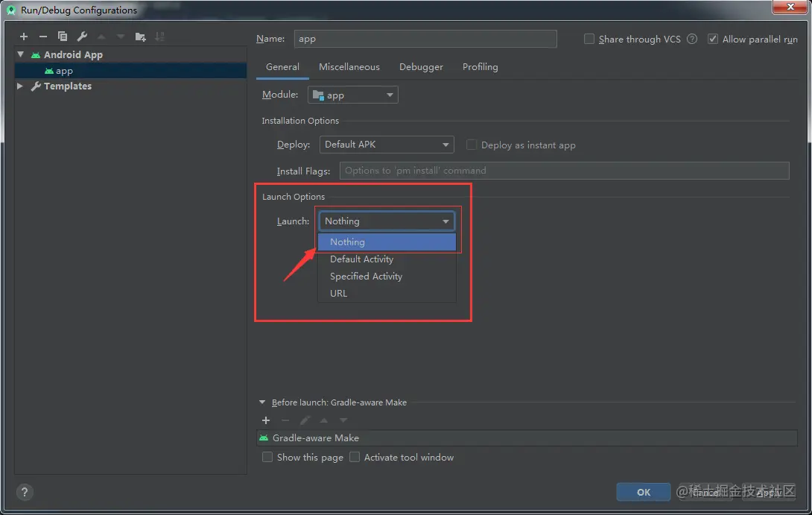Sort configurations alphabetically
Viewport: 812px width, 515px height.
[x=159, y=37]
